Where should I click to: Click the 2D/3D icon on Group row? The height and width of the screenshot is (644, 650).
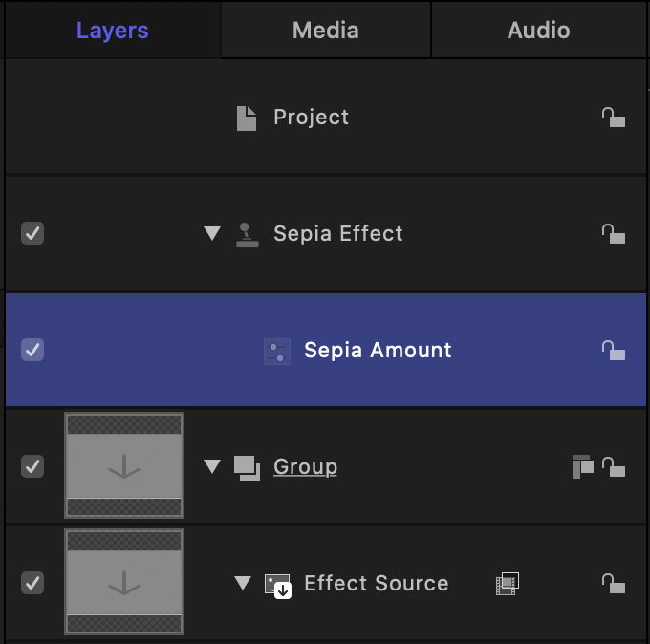582,466
